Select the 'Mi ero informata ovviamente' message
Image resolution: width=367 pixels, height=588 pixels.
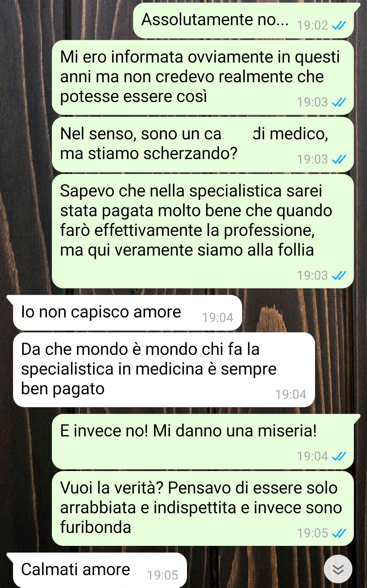(x=203, y=77)
